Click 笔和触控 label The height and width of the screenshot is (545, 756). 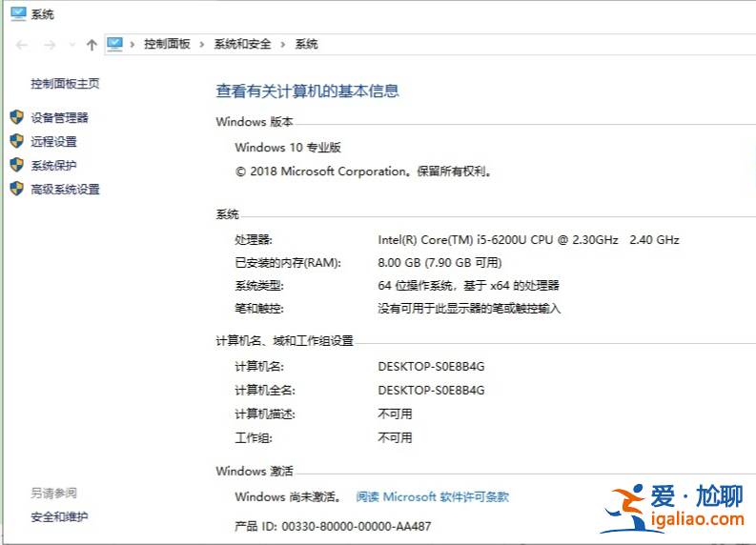coord(259,309)
